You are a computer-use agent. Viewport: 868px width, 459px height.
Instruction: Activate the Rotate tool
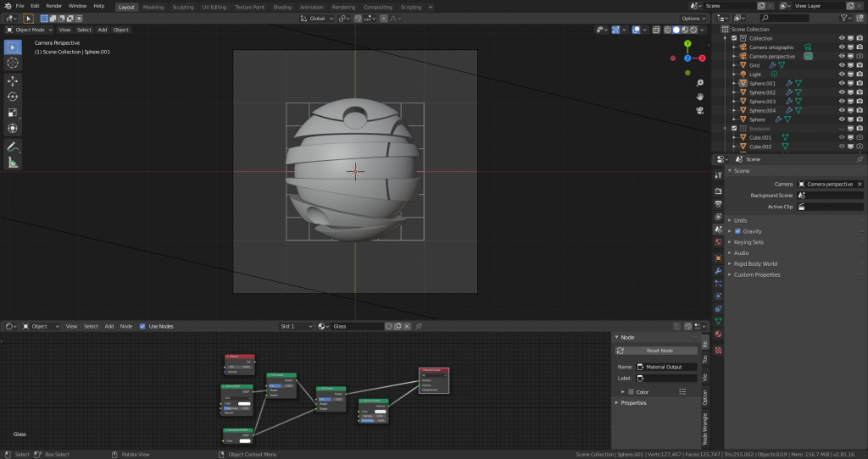pyautogui.click(x=13, y=97)
